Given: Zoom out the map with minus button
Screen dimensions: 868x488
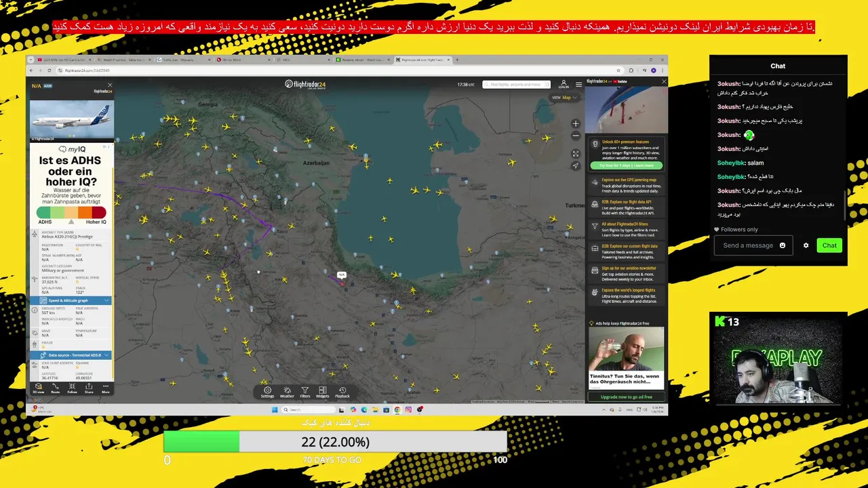Looking at the screenshot, I should point(576,136).
